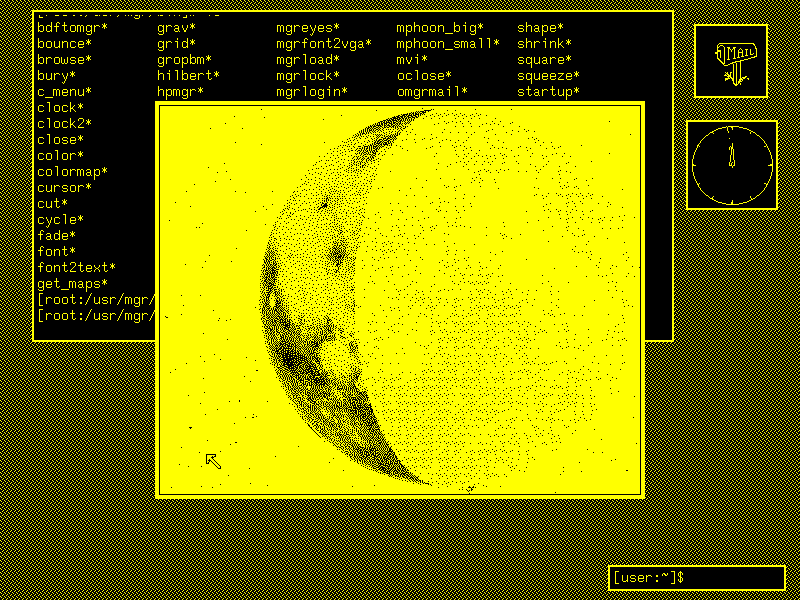Click the mgrlogin* entry
Image resolution: width=800 pixels, height=600 pixels.
pos(312,92)
